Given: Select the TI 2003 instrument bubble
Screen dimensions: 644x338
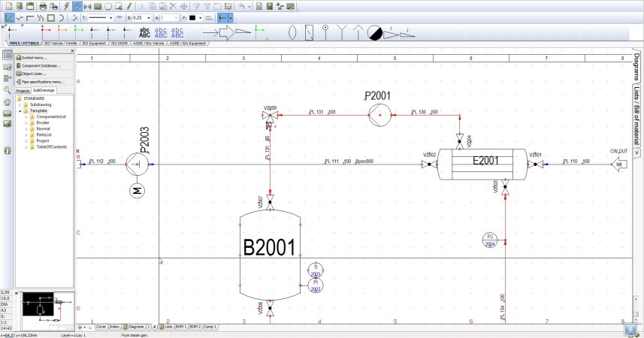Looking at the screenshot, I should pos(316,270).
